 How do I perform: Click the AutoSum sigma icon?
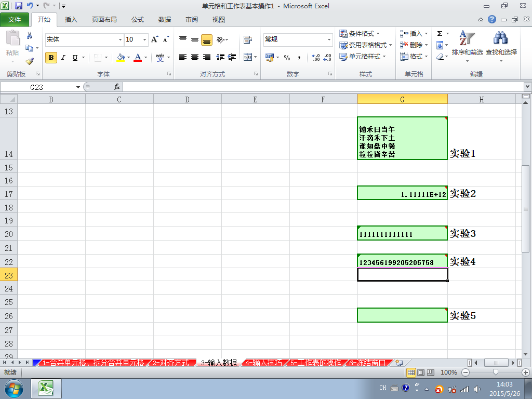point(440,33)
